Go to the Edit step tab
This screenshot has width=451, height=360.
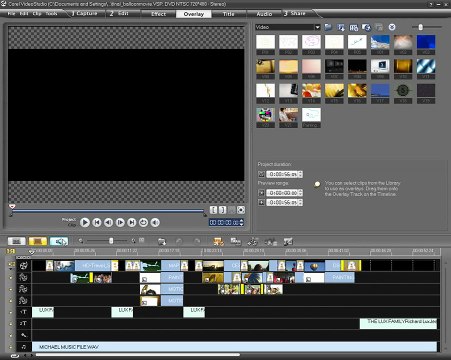click(120, 13)
